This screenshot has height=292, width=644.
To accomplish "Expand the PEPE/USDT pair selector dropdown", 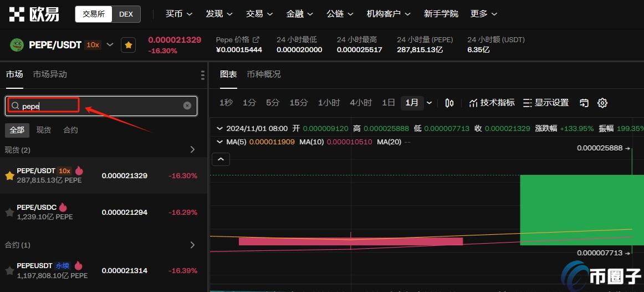I will point(110,44).
